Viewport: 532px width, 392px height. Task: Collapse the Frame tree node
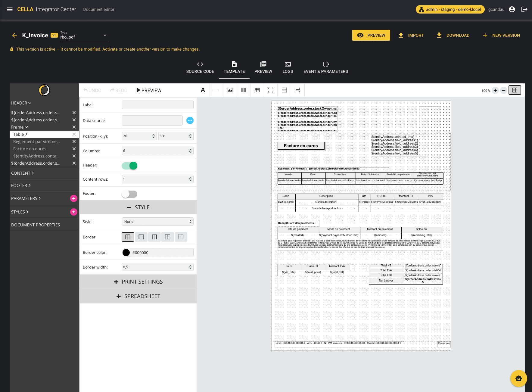click(20, 127)
